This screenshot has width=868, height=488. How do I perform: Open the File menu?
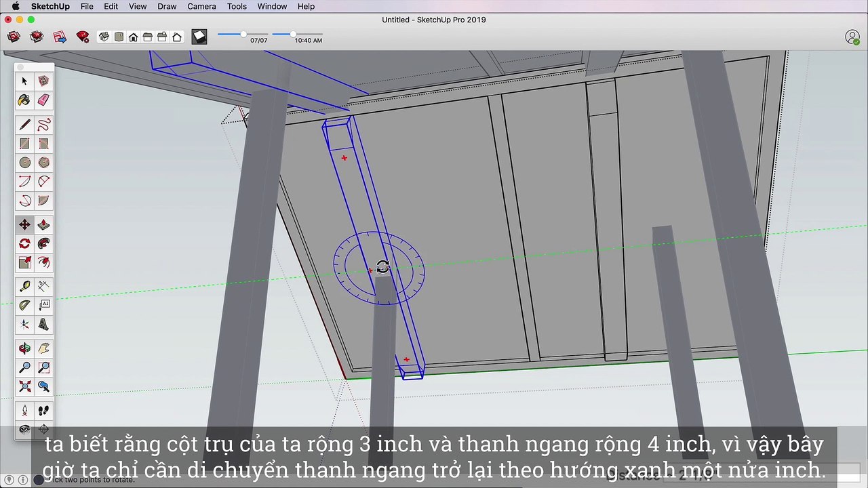click(87, 6)
